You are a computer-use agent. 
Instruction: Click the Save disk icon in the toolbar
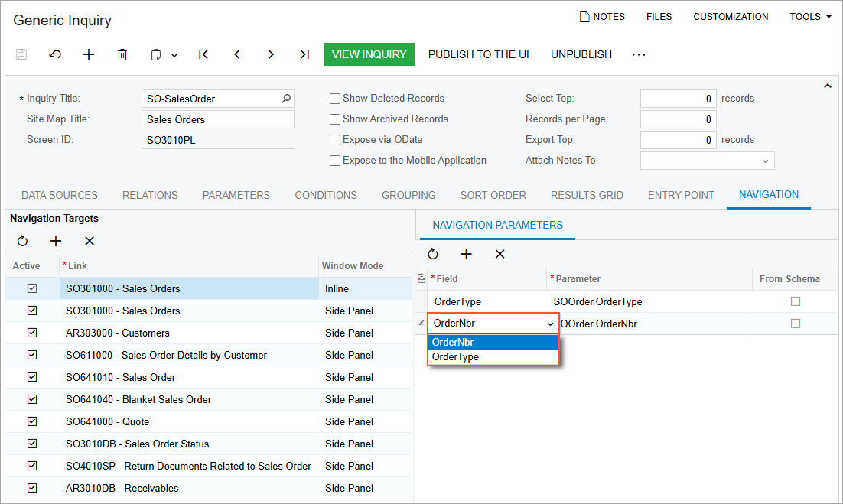tap(21, 54)
